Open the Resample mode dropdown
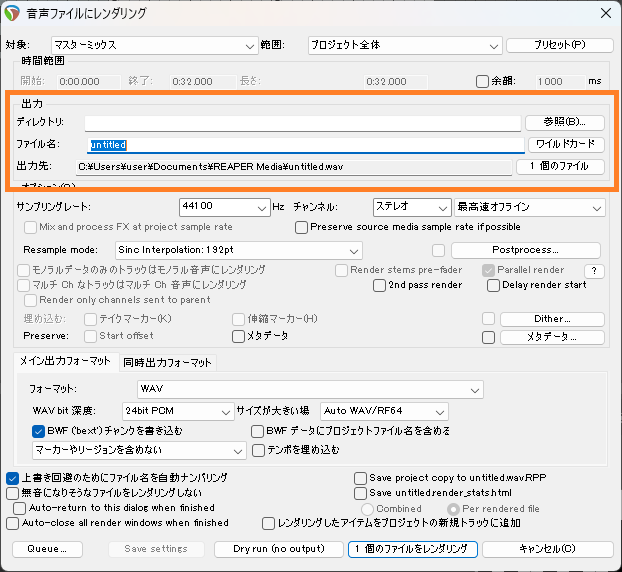Screen dimensions: 622x572 237,250
